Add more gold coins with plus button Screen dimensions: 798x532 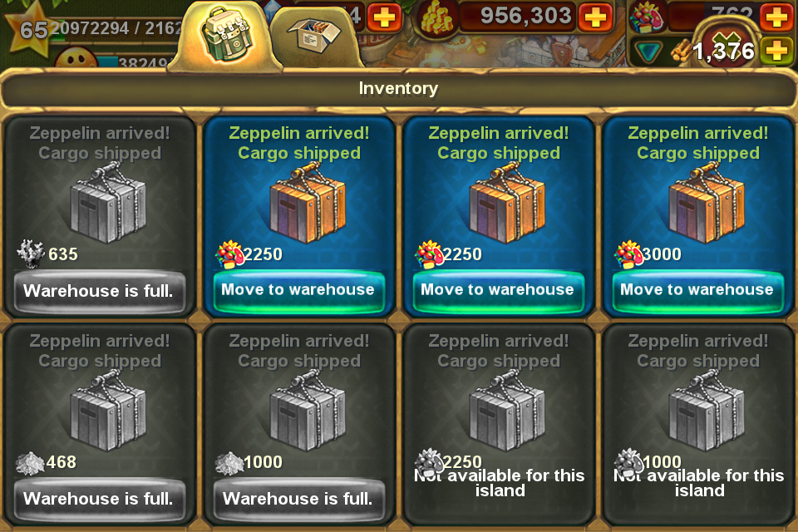(x=594, y=17)
